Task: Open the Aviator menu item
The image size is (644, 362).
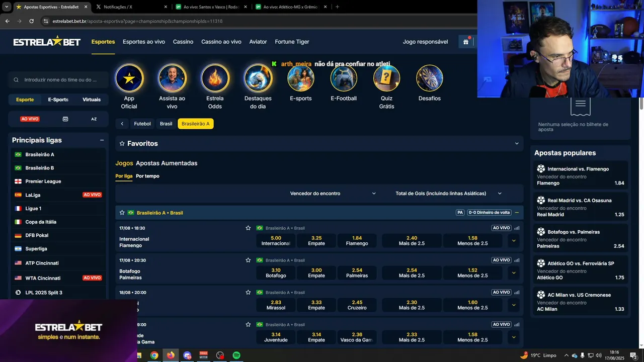Action: [258, 42]
